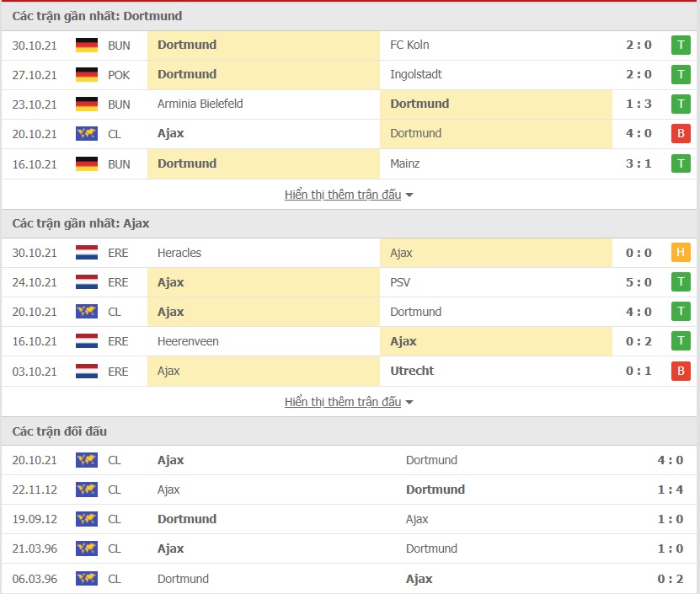Expand more Ajax matches with 'Hiển thị thêm trận đấu'
Image resolution: width=700 pixels, height=594 pixels.
(343, 402)
